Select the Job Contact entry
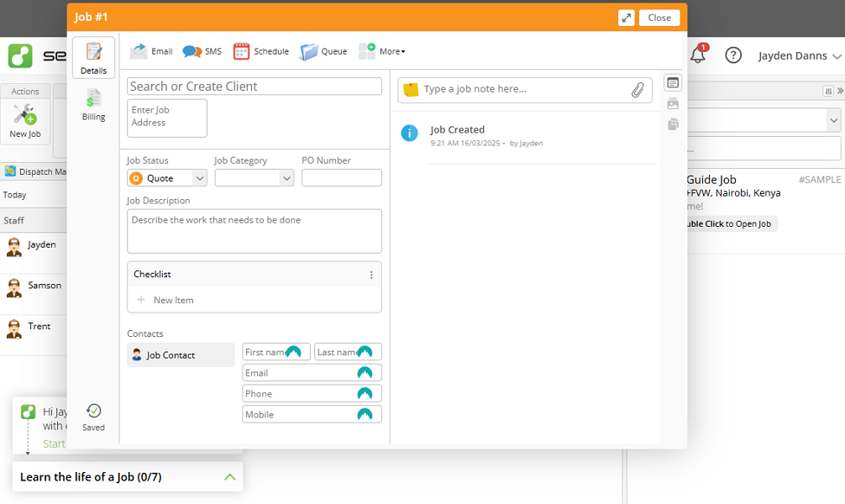The image size is (845, 504). click(181, 355)
